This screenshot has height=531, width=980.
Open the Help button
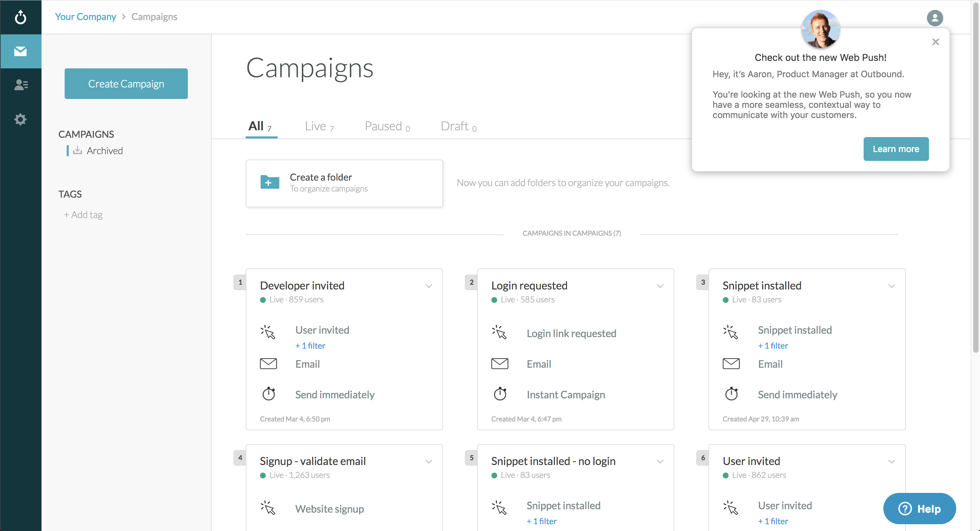point(919,509)
